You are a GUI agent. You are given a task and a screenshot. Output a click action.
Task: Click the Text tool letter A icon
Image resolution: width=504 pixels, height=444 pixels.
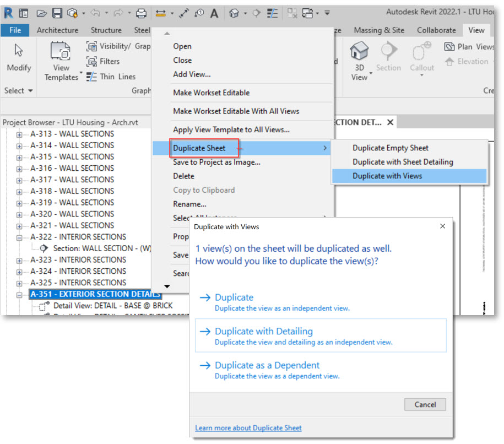point(214,14)
